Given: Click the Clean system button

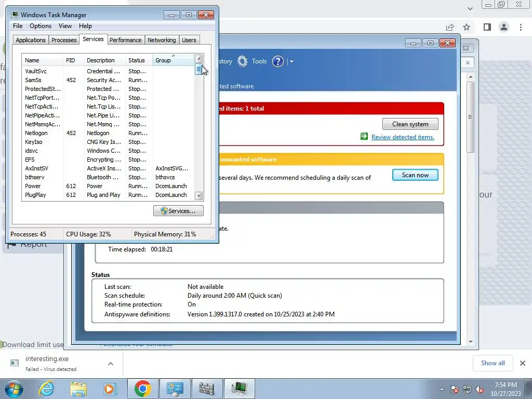Looking at the screenshot, I should (410, 124).
